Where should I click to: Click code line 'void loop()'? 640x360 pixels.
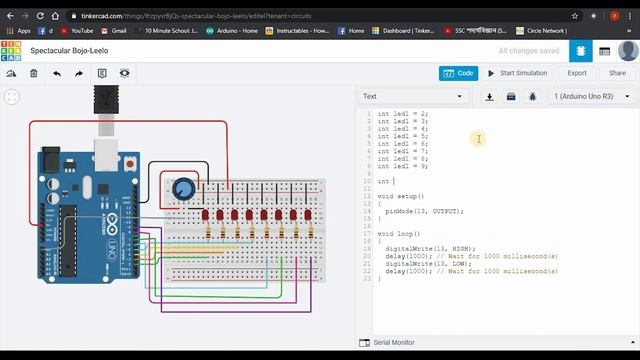click(399, 234)
